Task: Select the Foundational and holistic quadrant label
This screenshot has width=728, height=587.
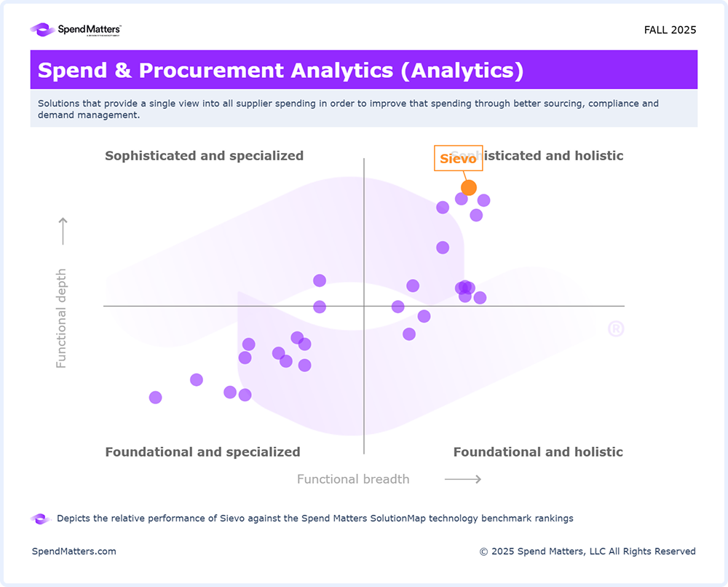Action: pyautogui.click(x=538, y=452)
